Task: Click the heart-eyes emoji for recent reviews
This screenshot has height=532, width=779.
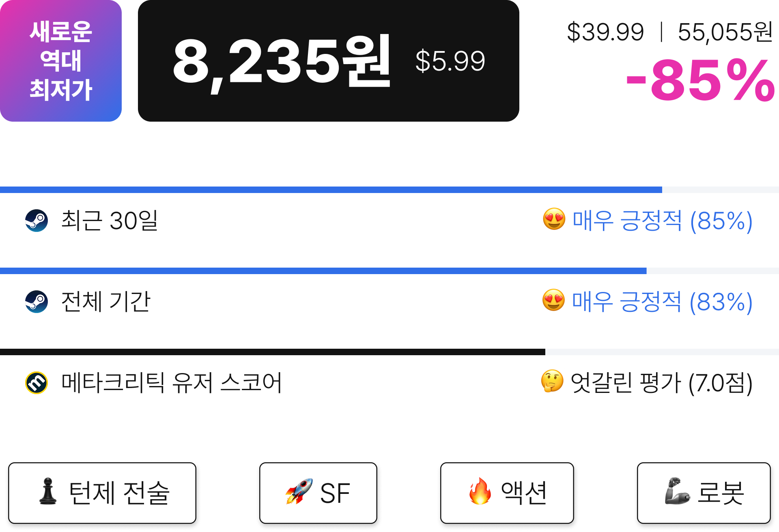Action: 554,219
